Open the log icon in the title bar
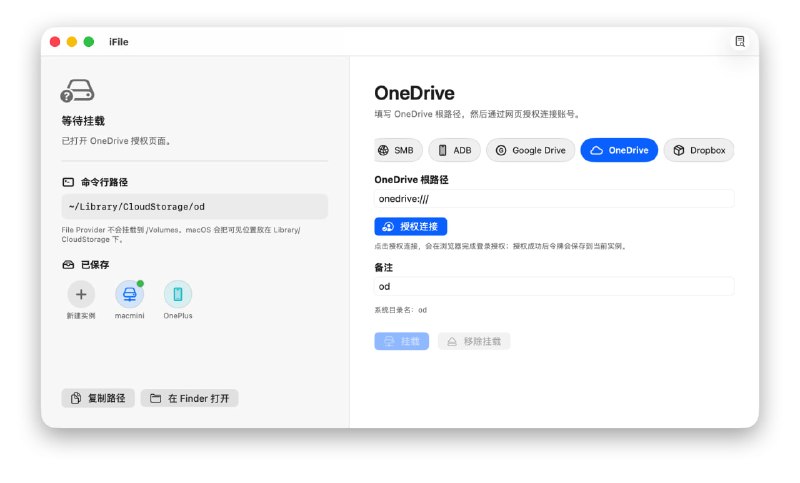The width and height of the screenshot is (800, 483). (x=739, y=41)
